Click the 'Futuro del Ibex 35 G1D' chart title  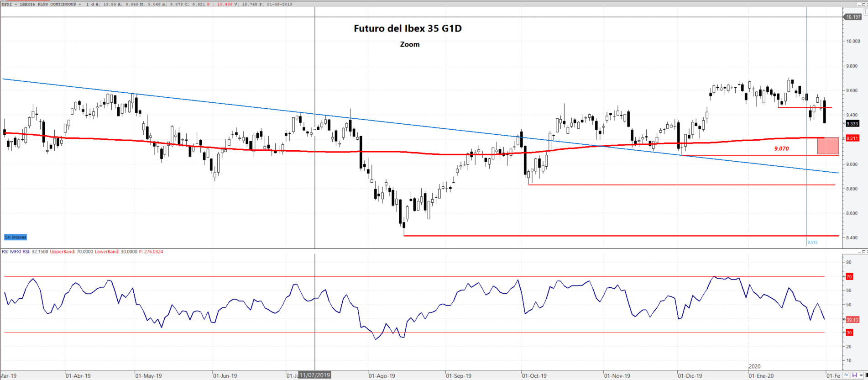click(x=408, y=28)
